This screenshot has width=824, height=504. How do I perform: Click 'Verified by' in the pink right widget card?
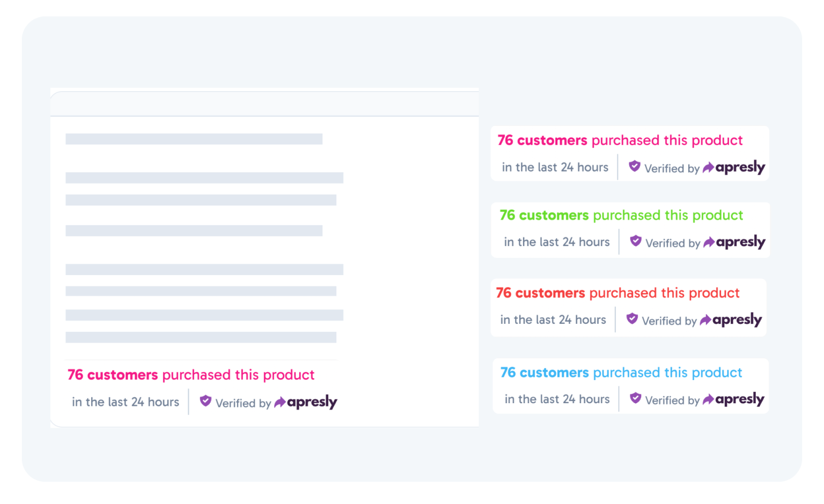click(672, 169)
